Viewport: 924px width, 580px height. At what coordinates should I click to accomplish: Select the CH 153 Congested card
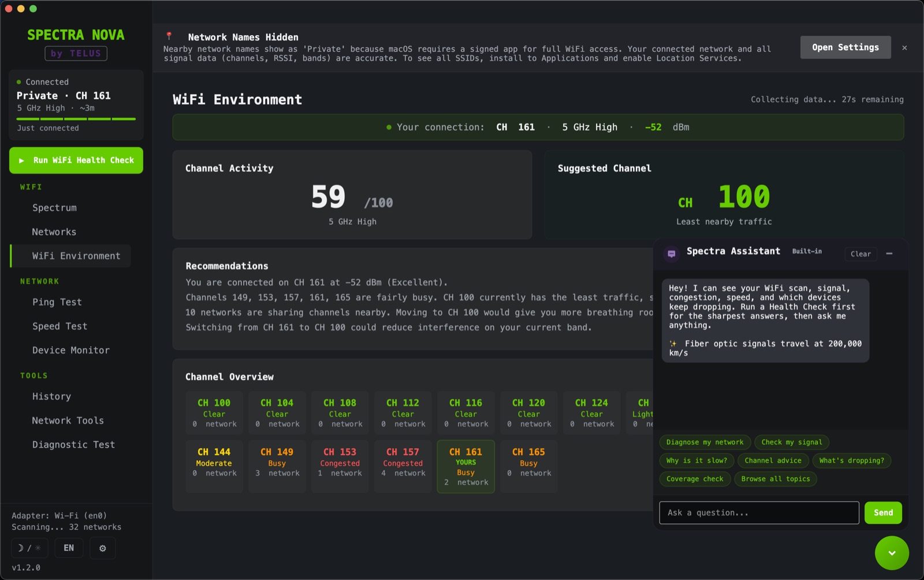click(x=340, y=467)
